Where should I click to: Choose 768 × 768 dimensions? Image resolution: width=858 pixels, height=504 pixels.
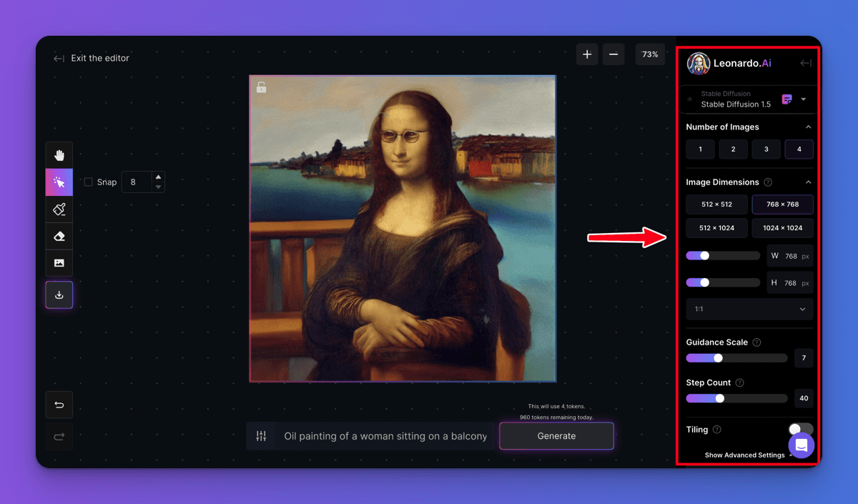pyautogui.click(x=782, y=204)
